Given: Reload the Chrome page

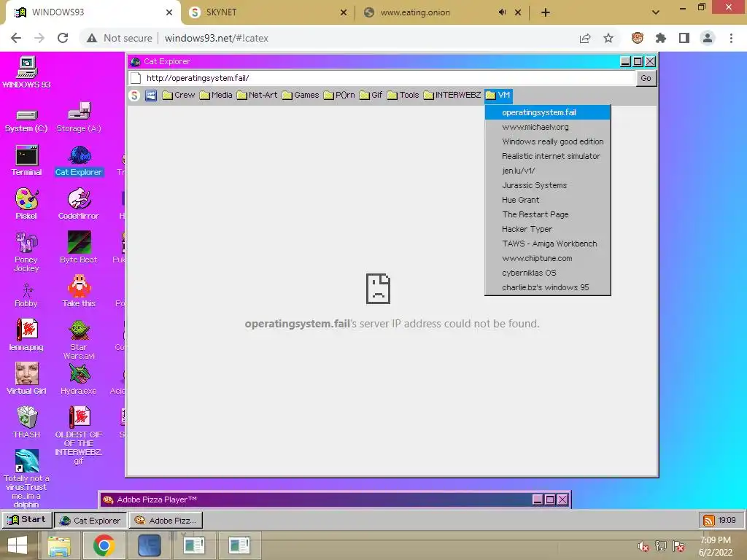Looking at the screenshot, I should point(63,38).
